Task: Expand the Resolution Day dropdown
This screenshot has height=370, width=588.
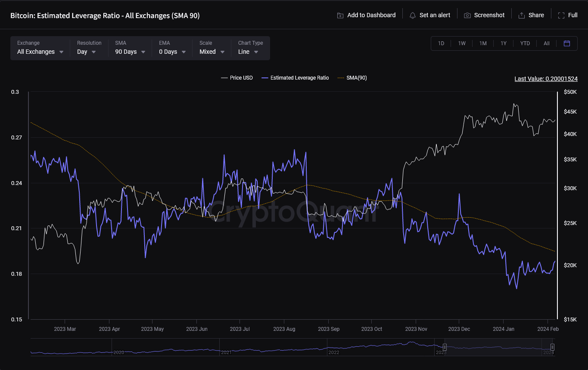Action: point(87,52)
